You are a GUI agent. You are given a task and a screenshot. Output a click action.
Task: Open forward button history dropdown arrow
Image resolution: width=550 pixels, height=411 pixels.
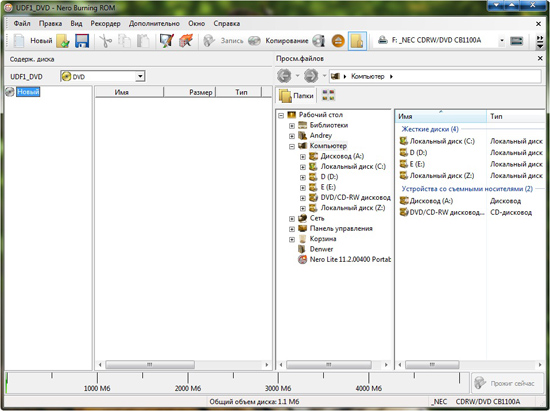(x=324, y=76)
